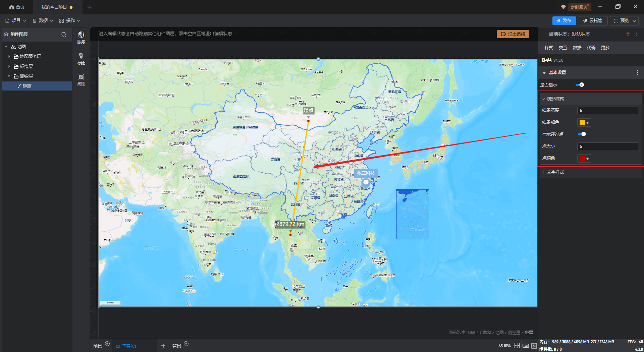Click the 发布 publish button
The image size is (644, 352).
coord(564,21)
